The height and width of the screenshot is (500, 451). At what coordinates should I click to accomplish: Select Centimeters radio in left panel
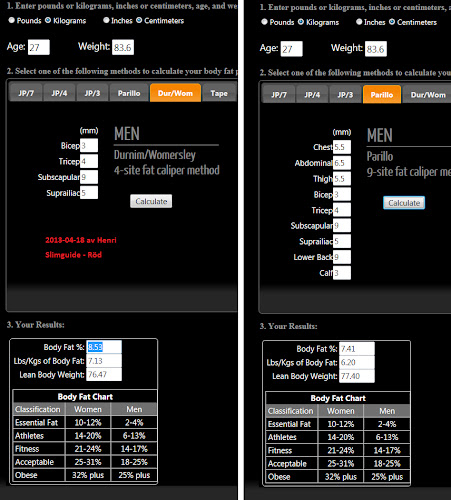[139, 20]
